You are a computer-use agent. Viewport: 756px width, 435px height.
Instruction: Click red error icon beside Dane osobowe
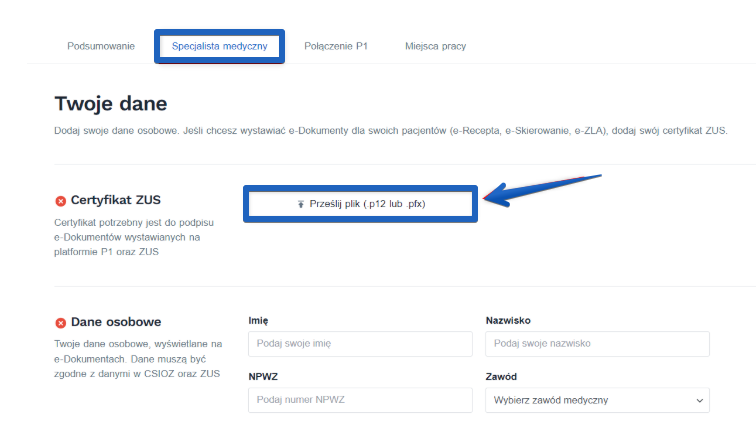pyautogui.click(x=60, y=323)
